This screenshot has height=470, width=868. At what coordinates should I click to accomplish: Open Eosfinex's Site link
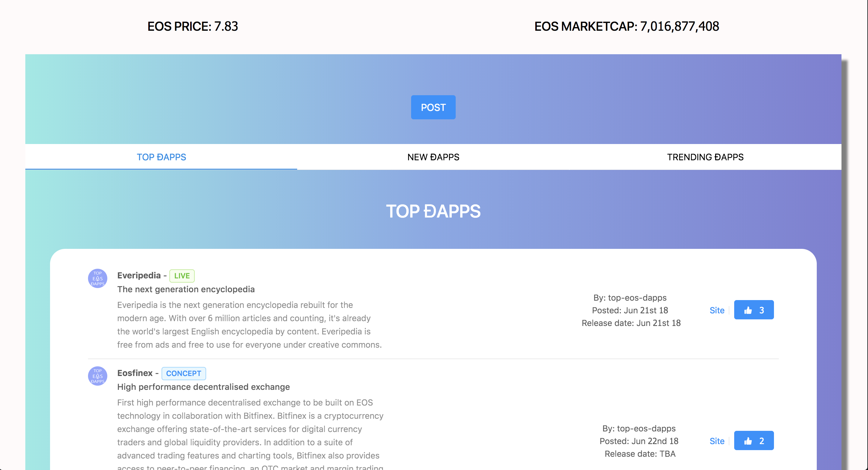tap(717, 441)
